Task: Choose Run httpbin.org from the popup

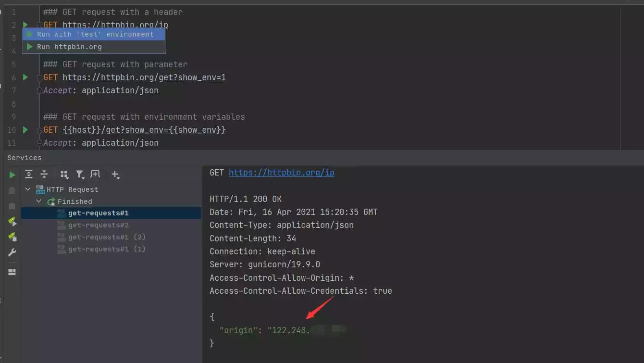Action: pos(94,47)
